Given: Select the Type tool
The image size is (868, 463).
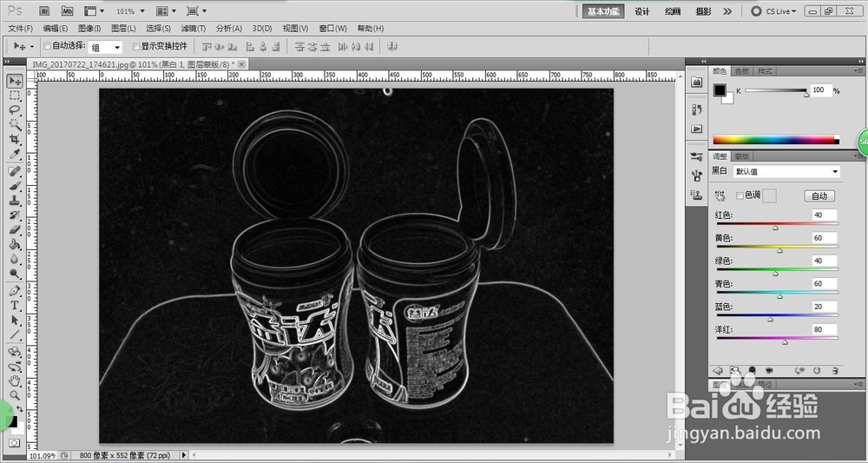Looking at the screenshot, I should 15,305.
